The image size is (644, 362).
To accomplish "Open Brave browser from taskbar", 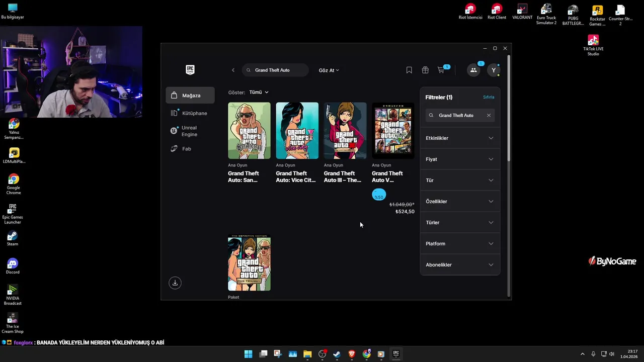I will 352,354.
